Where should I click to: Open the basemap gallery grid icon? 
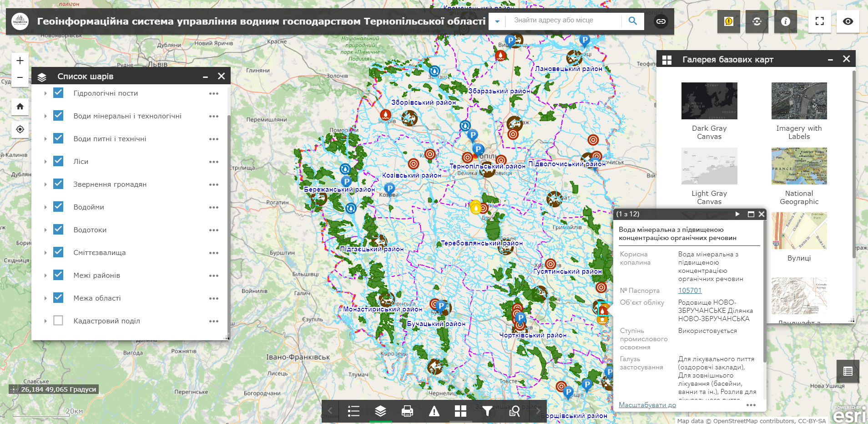[x=461, y=410]
